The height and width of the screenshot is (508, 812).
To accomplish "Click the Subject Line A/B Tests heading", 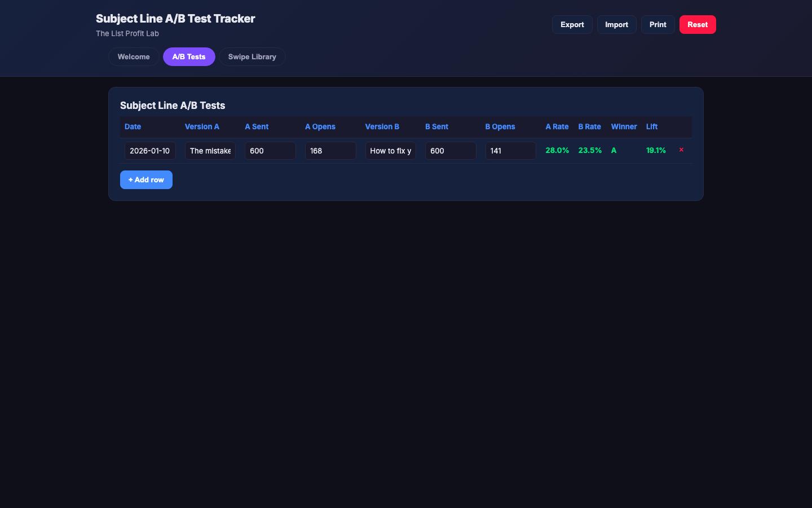I will coord(173,106).
